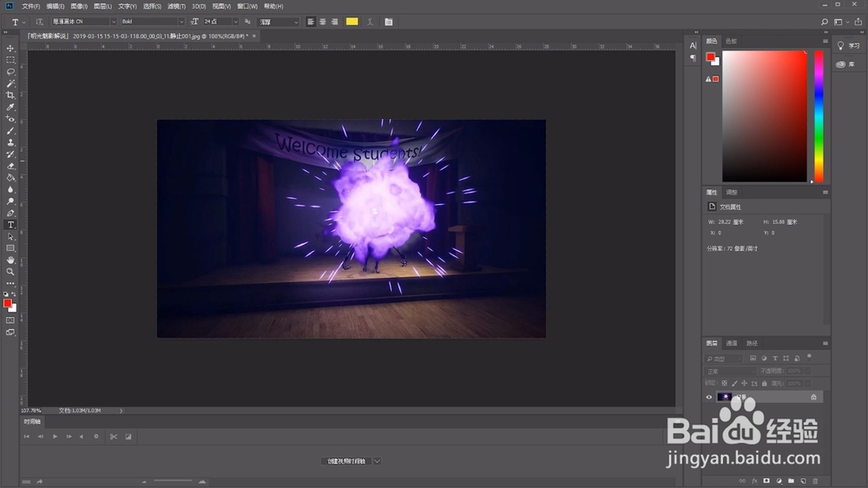This screenshot has width=868, height=488.
Task: Select the Pen tool
Action: 10,214
